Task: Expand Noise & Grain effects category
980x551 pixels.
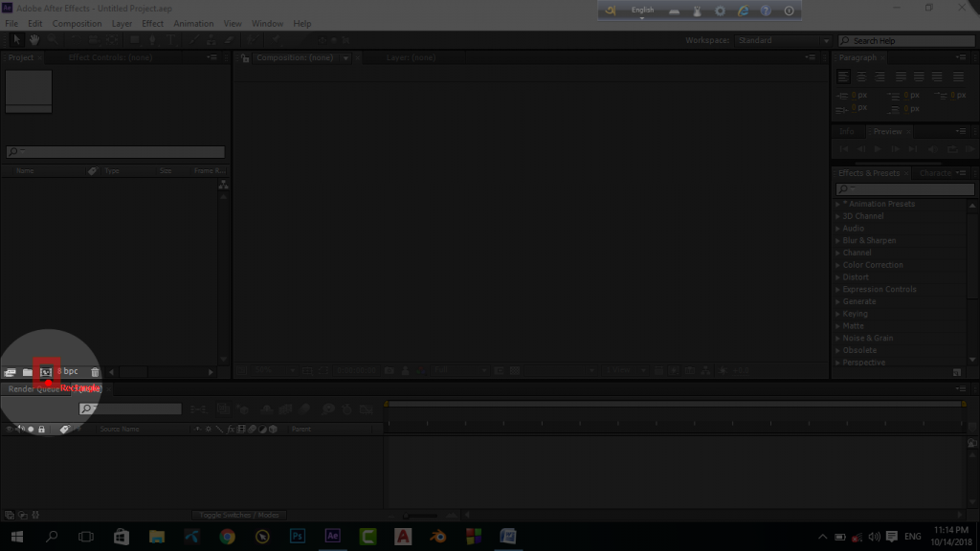Action: [838, 338]
